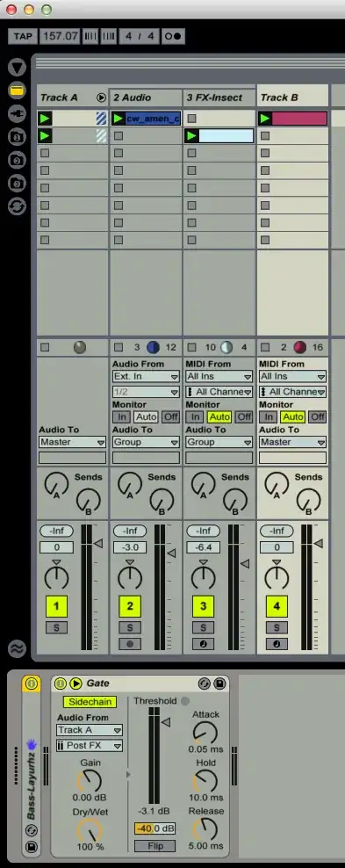The image size is (345, 868).
Task: Set 2 Audio monitor to Off
Action: (170, 416)
